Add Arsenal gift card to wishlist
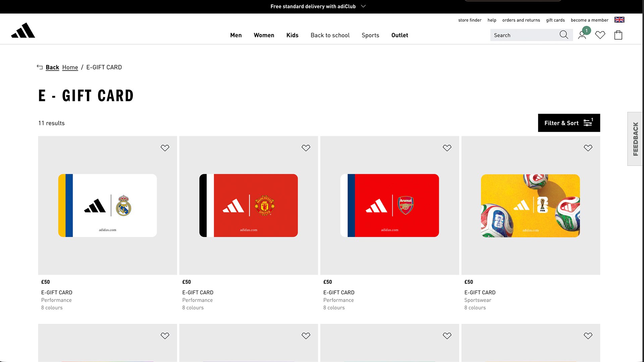644x362 pixels. click(x=447, y=148)
